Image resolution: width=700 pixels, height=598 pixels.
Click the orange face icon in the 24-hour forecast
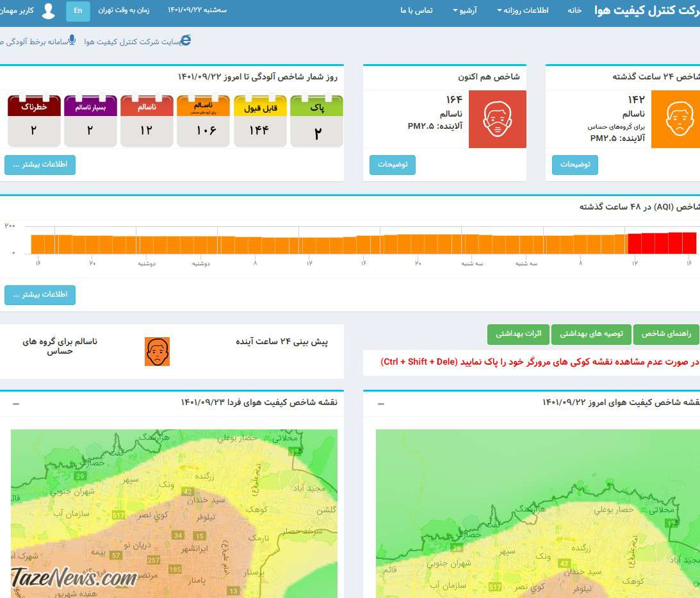[157, 351]
